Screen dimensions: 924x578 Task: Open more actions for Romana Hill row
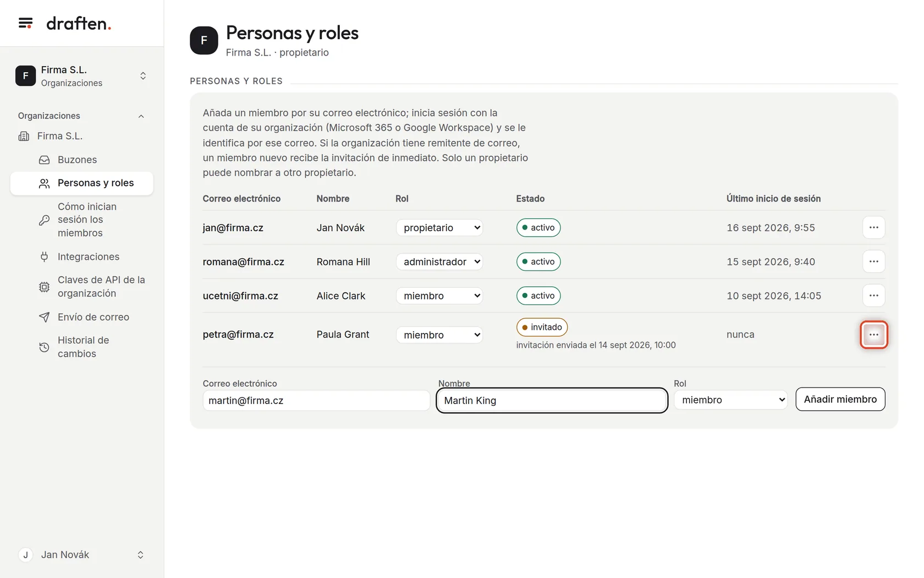pyautogui.click(x=874, y=261)
